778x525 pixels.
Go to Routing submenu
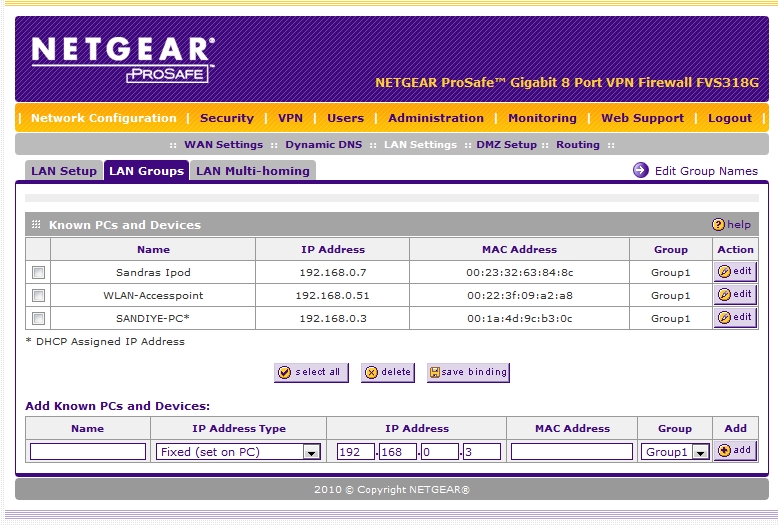[x=578, y=145]
